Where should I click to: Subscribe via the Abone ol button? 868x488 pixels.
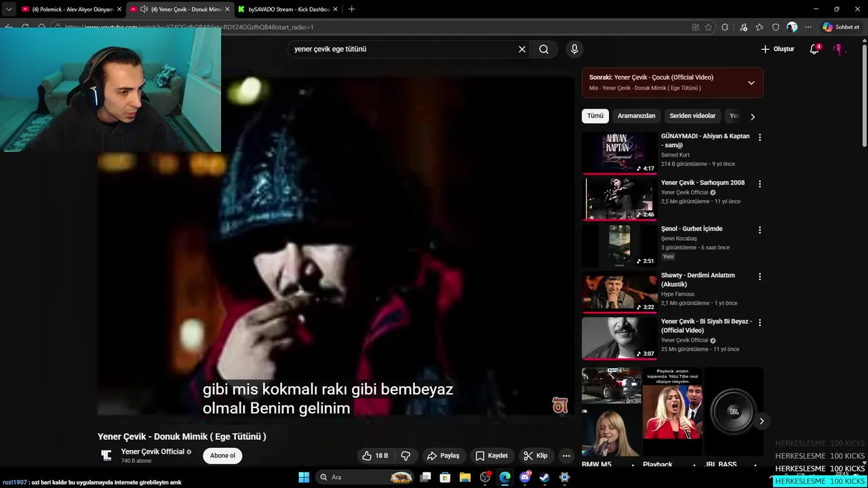222,455
